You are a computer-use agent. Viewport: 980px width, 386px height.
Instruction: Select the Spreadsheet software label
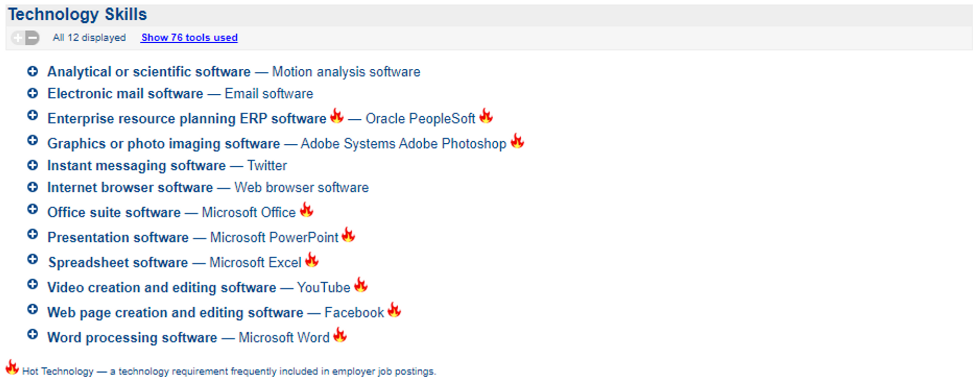[x=118, y=263]
